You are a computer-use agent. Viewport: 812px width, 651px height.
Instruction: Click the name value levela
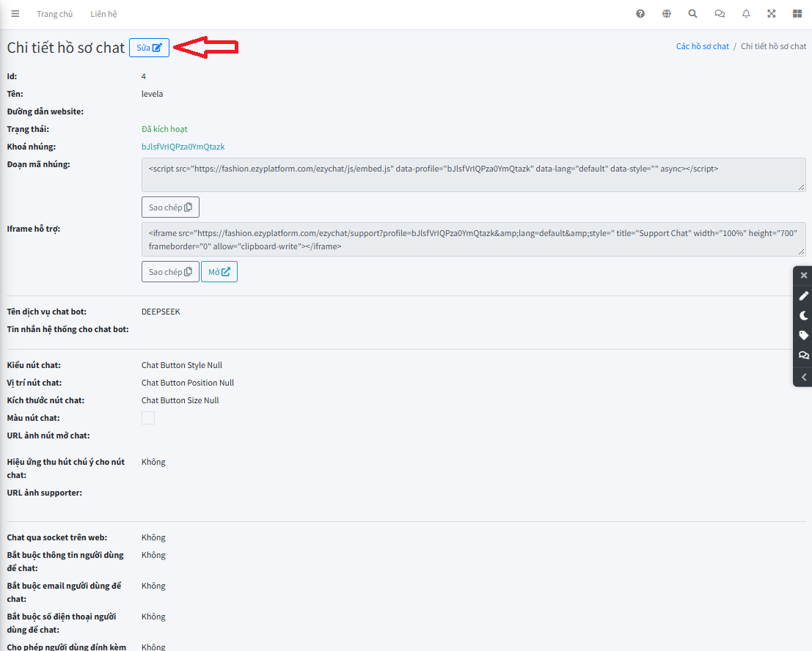point(153,94)
